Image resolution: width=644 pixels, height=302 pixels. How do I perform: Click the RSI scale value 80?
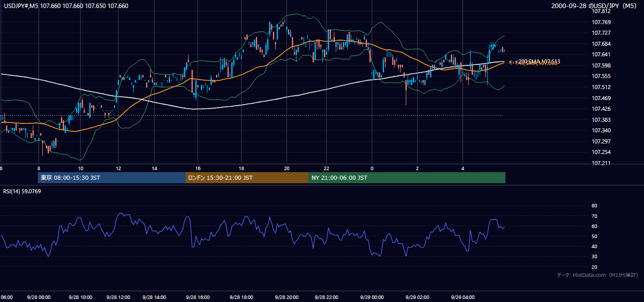[594, 206]
